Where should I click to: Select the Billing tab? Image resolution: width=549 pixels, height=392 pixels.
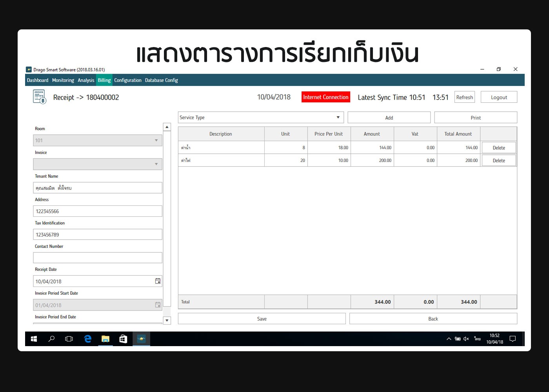[x=104, y=80]
